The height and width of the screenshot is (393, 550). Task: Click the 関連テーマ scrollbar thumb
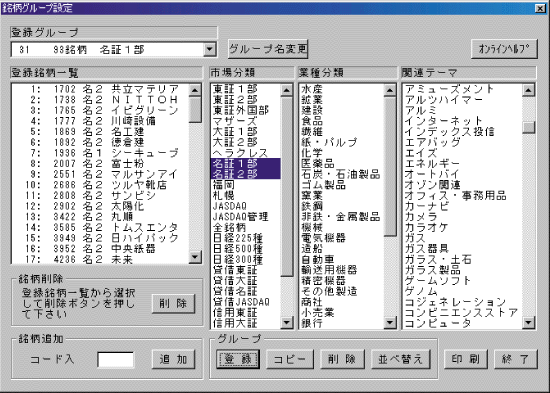click(528, 127)
